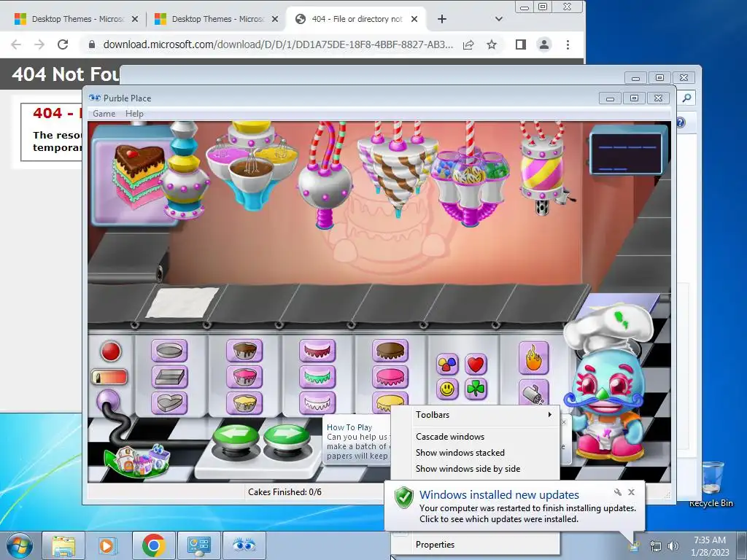The height and width of the screenshot is (560, 747).
Task: Open Control Panel taskbar button
Action: pos(198,545)
